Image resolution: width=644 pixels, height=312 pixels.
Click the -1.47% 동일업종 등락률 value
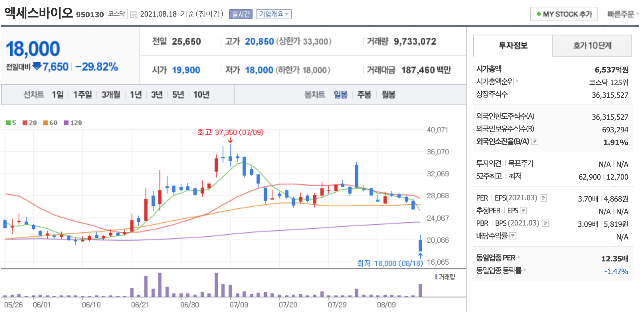click(616, 271)
